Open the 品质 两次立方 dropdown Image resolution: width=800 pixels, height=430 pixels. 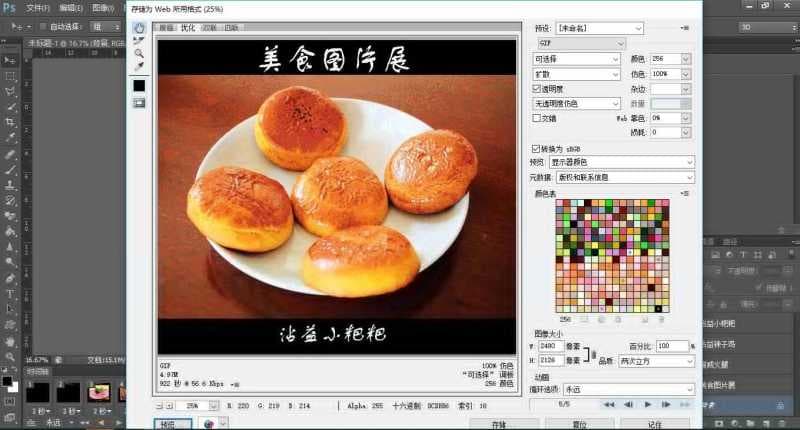coord(656,361)
